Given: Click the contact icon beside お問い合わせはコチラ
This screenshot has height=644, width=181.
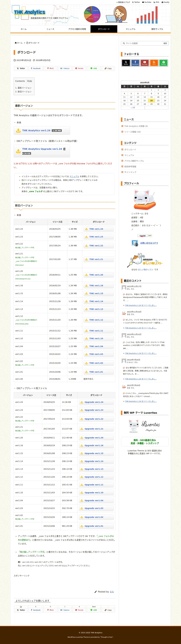Looking at the screenshot, I should click(x=135, y=243).
